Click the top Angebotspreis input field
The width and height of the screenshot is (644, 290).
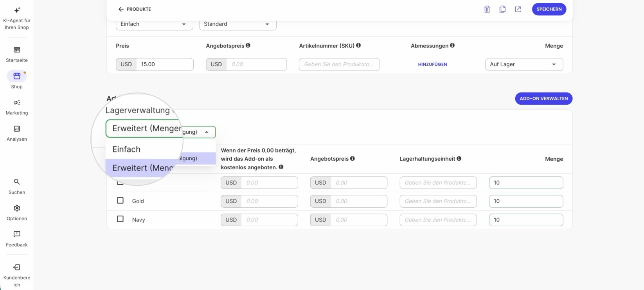tap(256, 64)
